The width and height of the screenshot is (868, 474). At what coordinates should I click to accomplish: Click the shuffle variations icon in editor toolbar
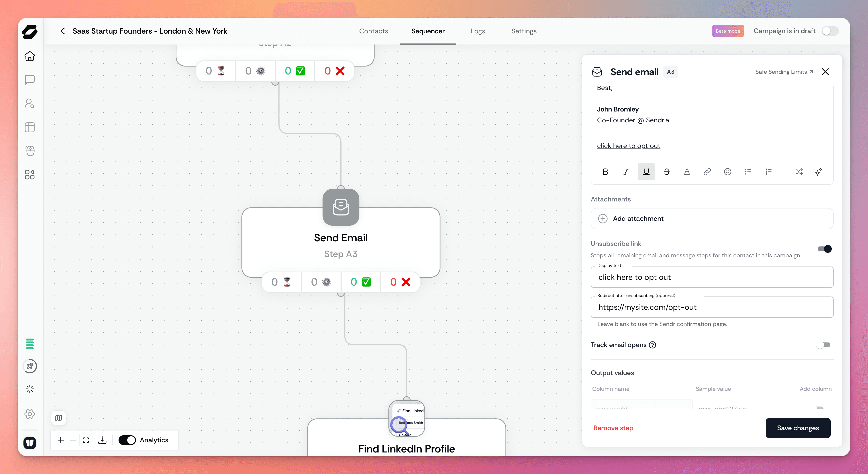799,172
